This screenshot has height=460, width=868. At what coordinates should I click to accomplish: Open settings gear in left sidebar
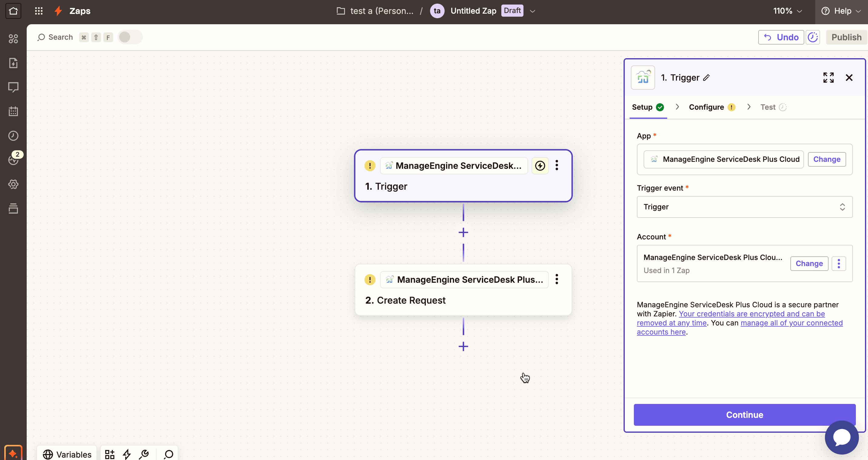click(x=13, y=184)
